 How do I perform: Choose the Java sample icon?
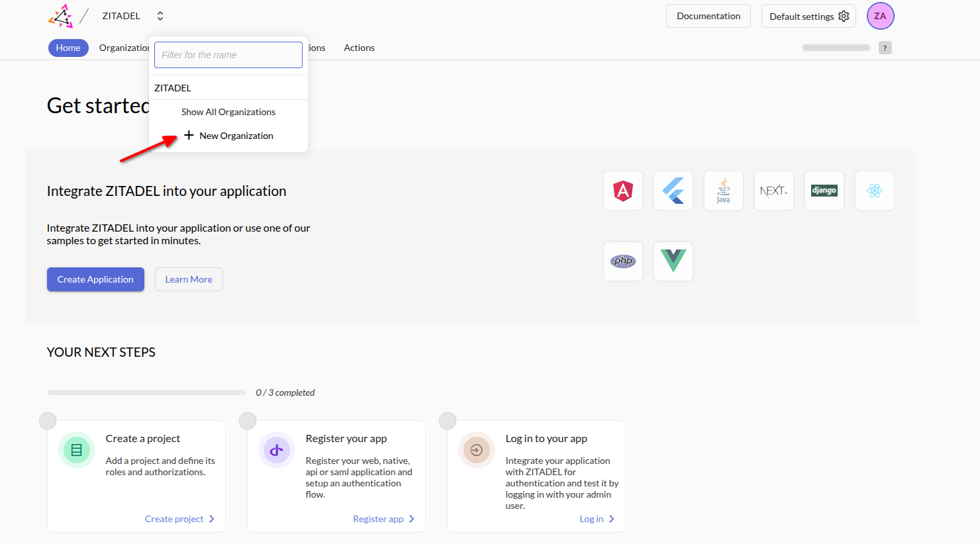(723, 191)
